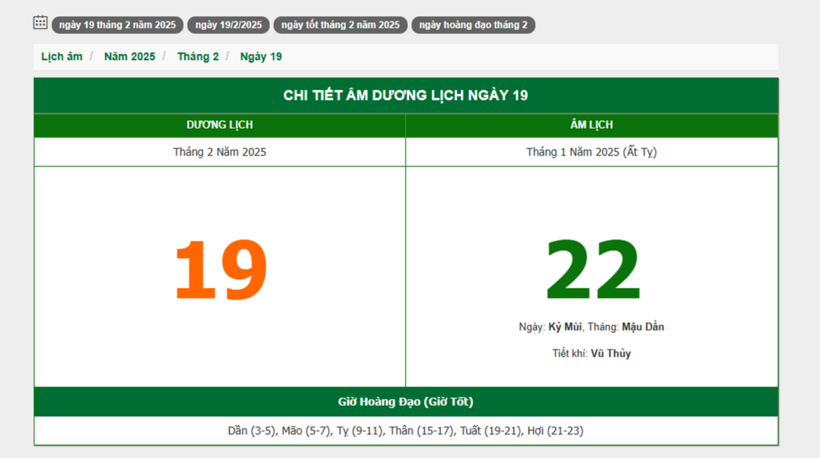The height and width of the screenshot is (458, 820).
Task: Click the solar term 'Vũ Thủy'
Action: 610,353
